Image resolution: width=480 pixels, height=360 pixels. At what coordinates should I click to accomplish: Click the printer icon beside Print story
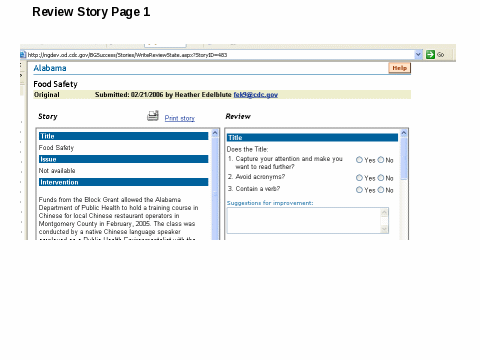(x=153, y=116)
